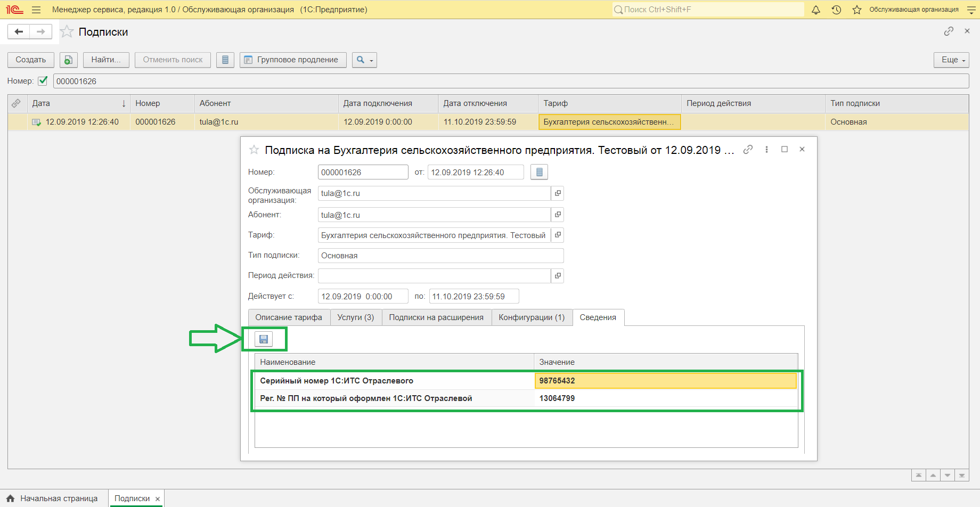This screenshot has height=507, width=980.
Task: Open Период действия reference icon
Action: pyautogui.click(x=558, y=276)
